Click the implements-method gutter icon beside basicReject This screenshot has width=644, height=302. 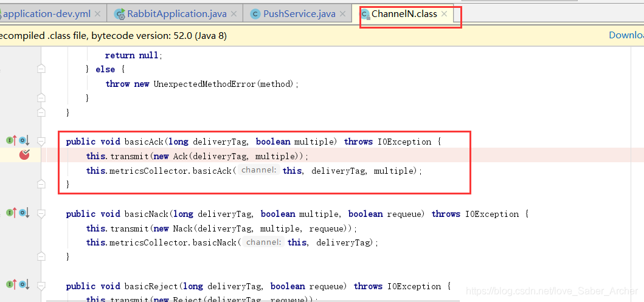[x=11, y=284]
